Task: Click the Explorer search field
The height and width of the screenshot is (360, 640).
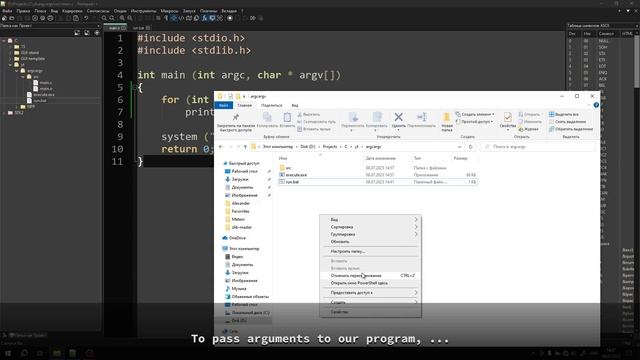Action: click(x=539, y=147)
